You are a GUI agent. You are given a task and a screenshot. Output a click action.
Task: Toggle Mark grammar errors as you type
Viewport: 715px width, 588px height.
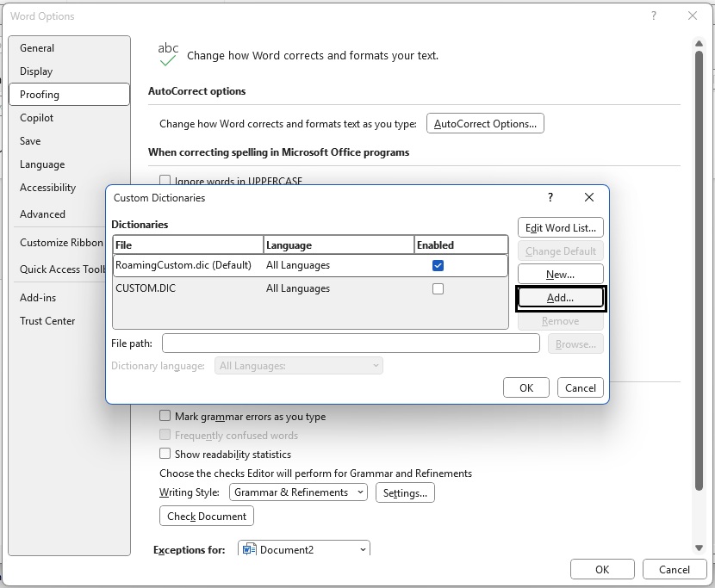click(x=165, y=416)
